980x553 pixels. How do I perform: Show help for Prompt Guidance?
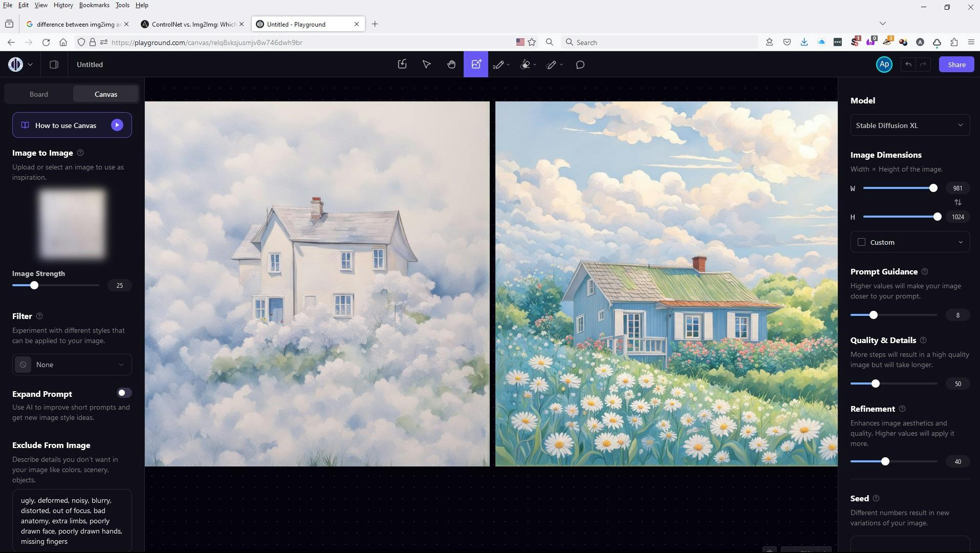coord(925,271)
